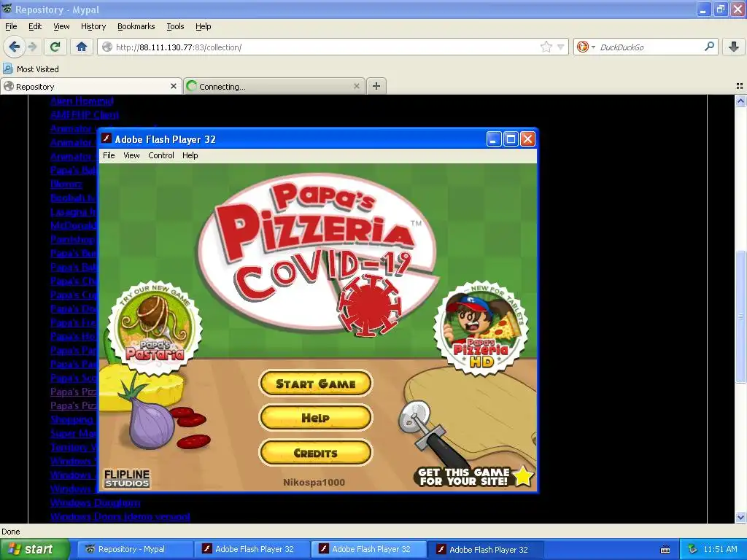Close the Repository tab
The image size is (747, 560).
tap(174, 86)
